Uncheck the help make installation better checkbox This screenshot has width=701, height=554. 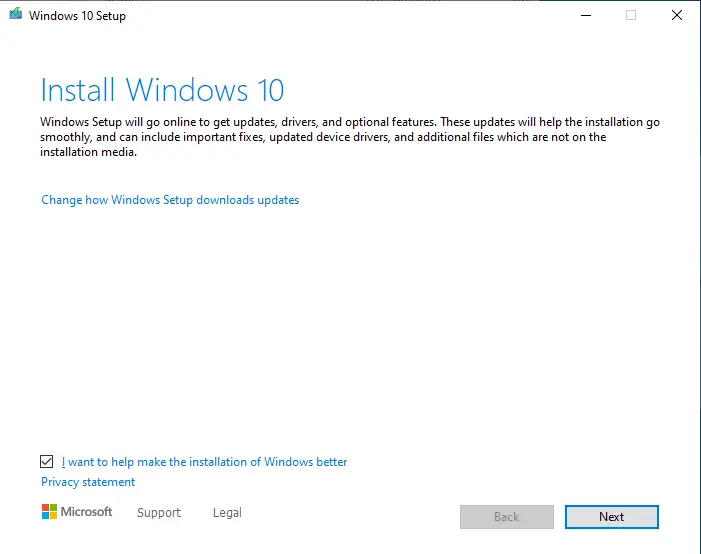pyautogui.click(x=46, y=461)
